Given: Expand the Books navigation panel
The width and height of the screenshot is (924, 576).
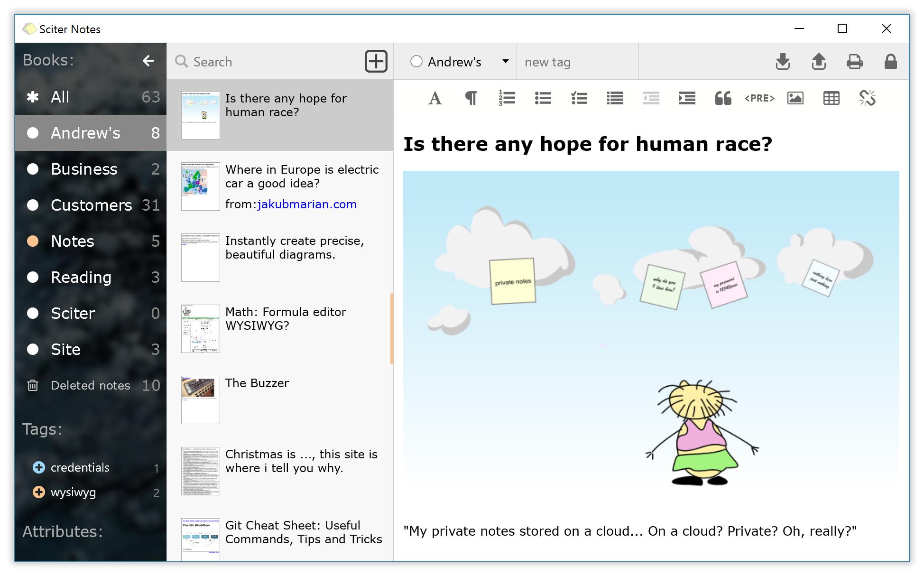Looking at the screenshot, I should 148,61.
